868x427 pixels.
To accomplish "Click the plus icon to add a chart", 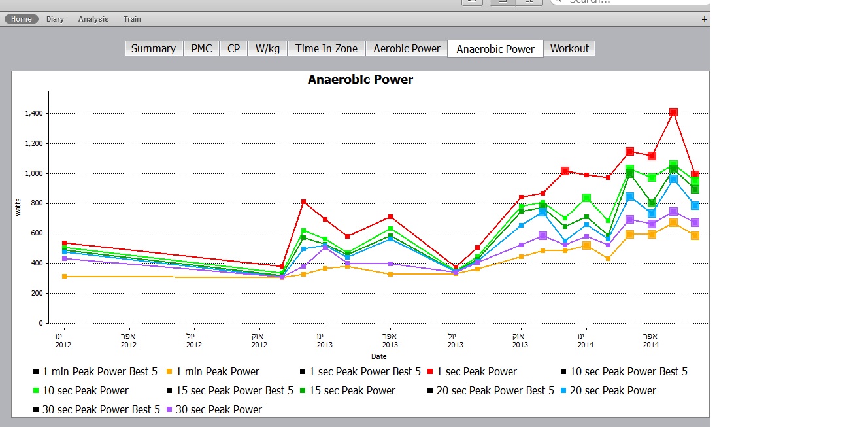I will (704, 20).
